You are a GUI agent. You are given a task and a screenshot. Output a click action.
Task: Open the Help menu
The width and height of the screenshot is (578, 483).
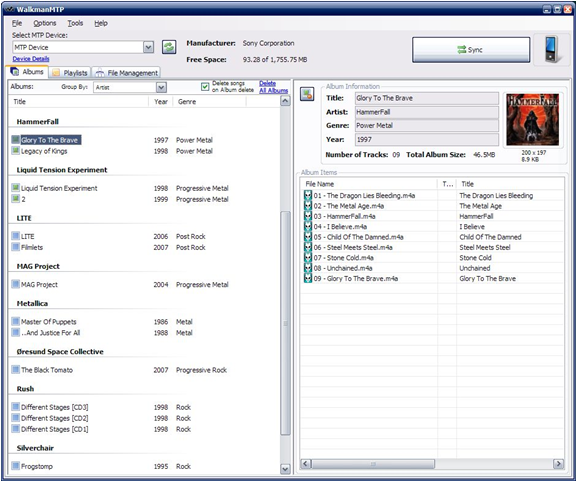coord(101,23)
